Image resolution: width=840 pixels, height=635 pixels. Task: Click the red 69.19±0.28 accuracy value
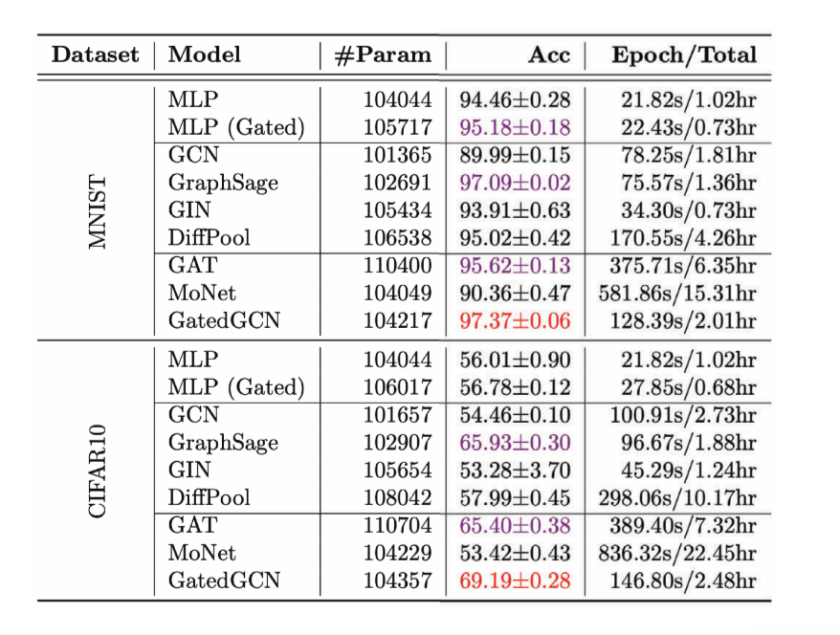(x=515, y=579)
